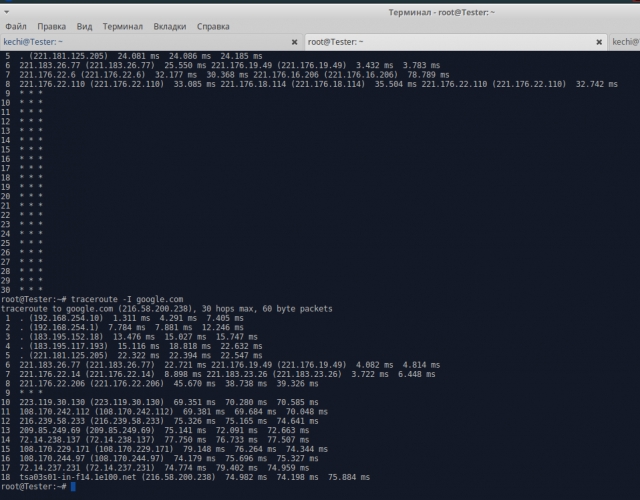Click hop 11 address 108.170.242.112
The image size is (640, 500).
[x=55, y=412]
